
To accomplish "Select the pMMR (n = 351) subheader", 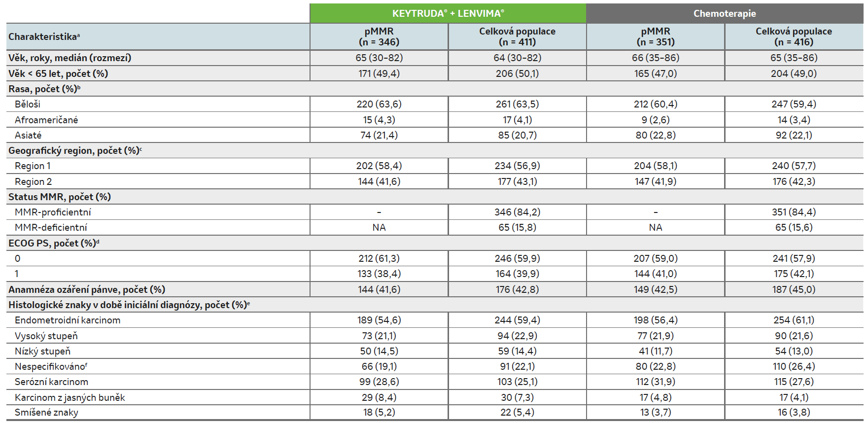I will coord(655,36).
